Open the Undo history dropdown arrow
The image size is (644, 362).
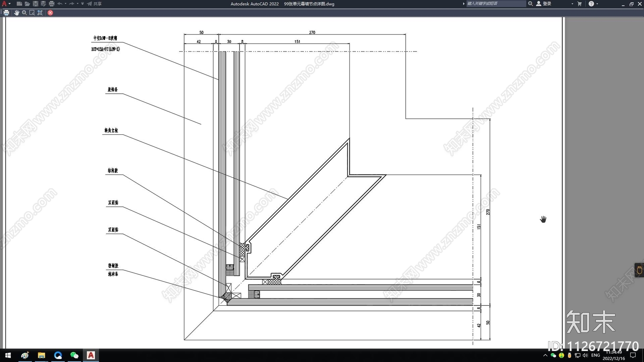point(66,4)
